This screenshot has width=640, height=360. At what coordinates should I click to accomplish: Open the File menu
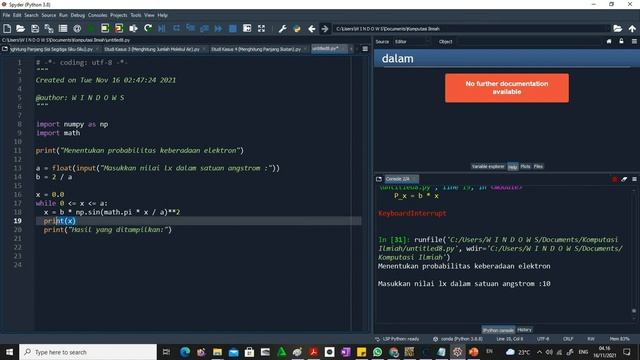[x=6, y=15]
